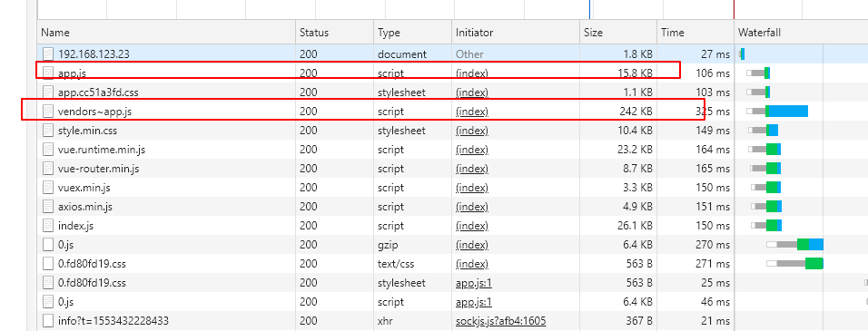The image size is (868, 331).
Task: Click the file icon beside vue.runtime.min.js
Action: click(x=48, y=150)
